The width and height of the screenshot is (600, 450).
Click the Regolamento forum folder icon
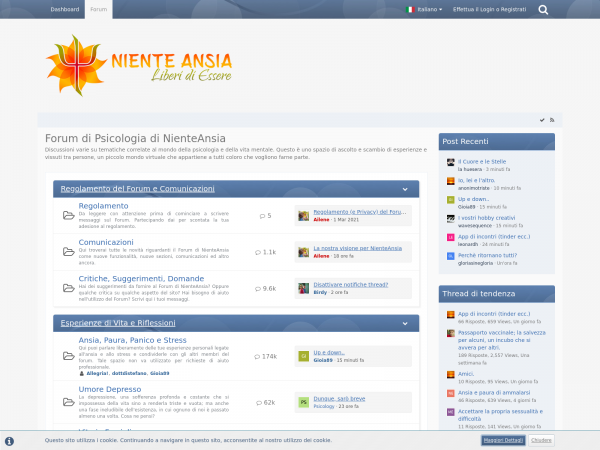pos(66,215)
